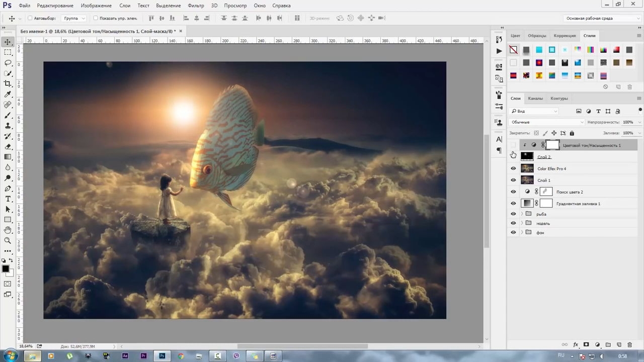Screen dimensions: 644x362
Task: Toggle the Показать упр. элем. checkbox
Action: 96,19
